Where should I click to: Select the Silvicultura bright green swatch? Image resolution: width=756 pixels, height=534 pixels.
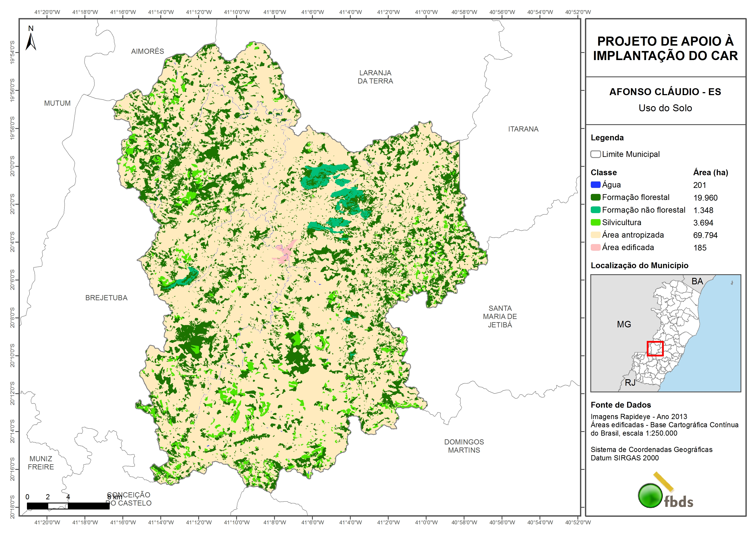[595, 222]
